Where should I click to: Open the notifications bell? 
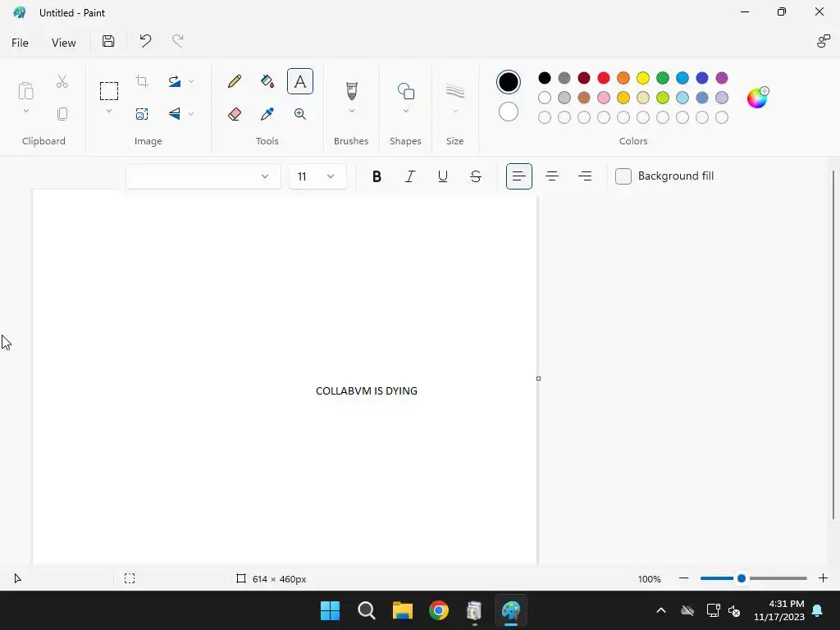(x=818, y=610)
